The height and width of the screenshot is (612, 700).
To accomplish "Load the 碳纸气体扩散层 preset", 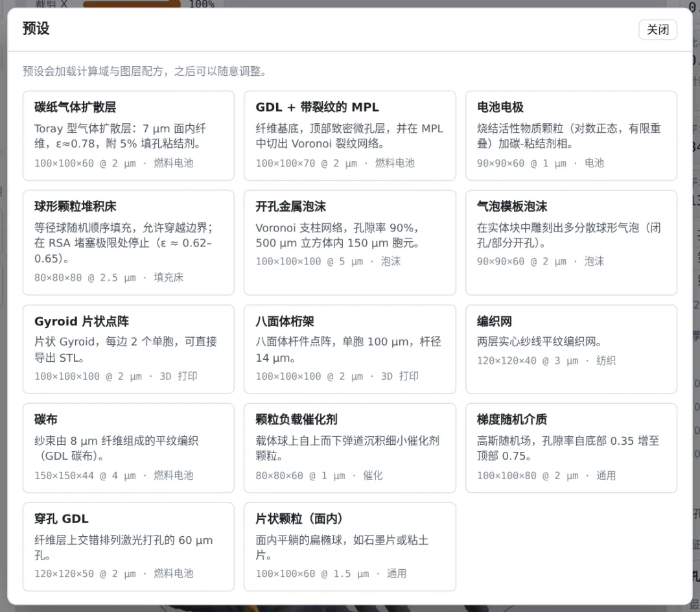I will [128, 135].
